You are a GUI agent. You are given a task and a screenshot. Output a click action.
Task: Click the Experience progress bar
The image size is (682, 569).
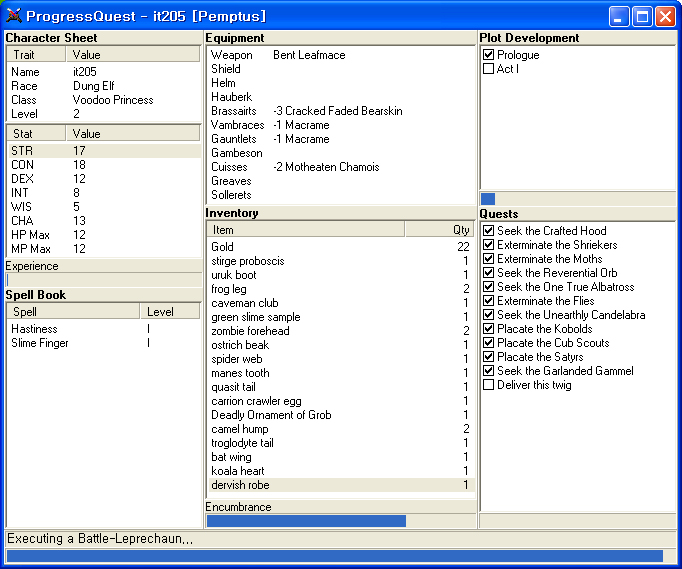104,280
